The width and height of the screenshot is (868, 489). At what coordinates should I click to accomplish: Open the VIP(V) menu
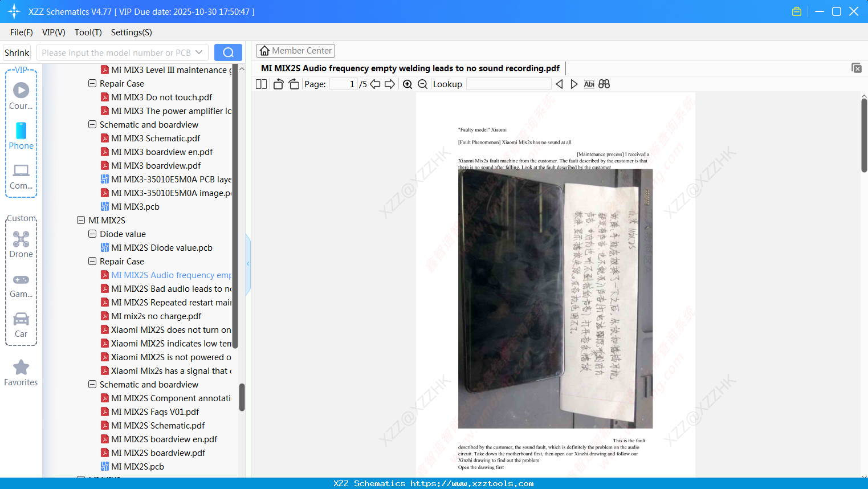[54, 32]
